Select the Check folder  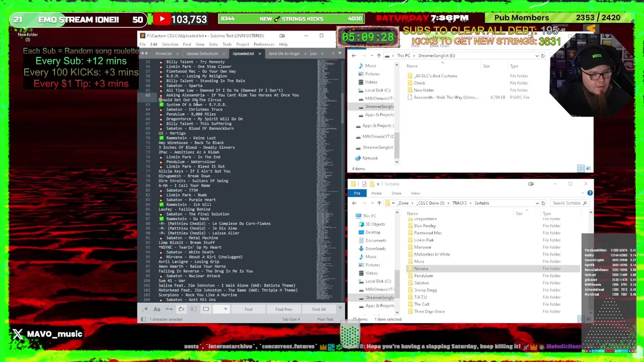[x=419, y=83]
